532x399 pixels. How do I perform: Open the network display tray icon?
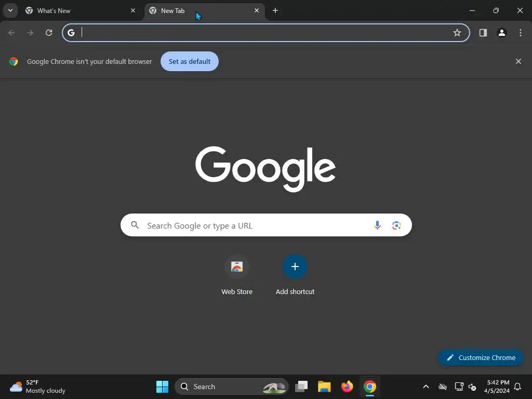[x=459, y=387]
